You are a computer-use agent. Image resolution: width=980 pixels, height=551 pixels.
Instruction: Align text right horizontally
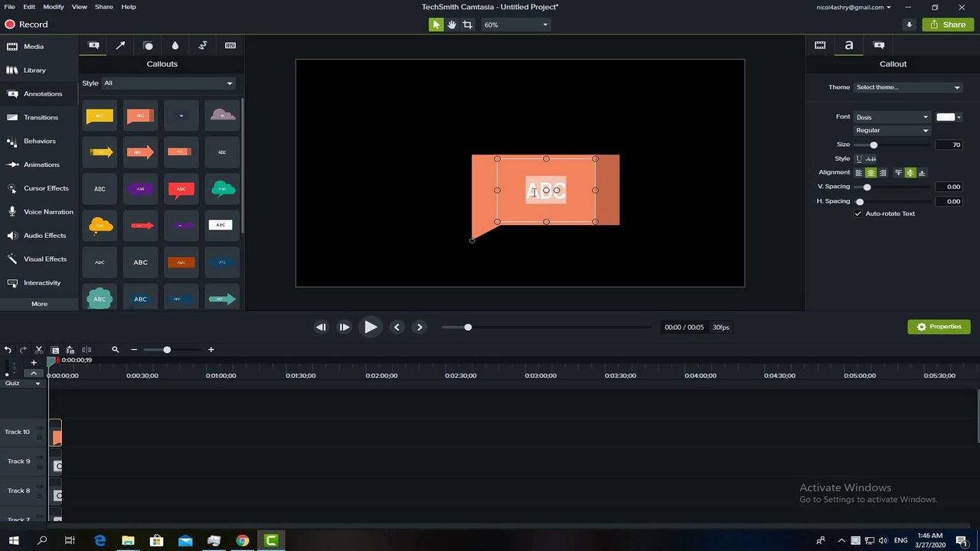coord(883,173)
